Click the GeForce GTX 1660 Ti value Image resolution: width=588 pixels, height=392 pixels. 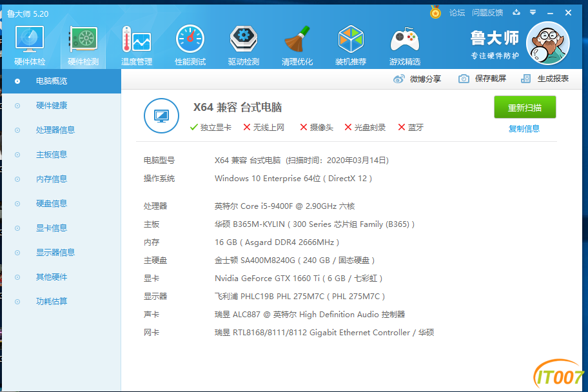pyautogui.click(x=299, y=279)
